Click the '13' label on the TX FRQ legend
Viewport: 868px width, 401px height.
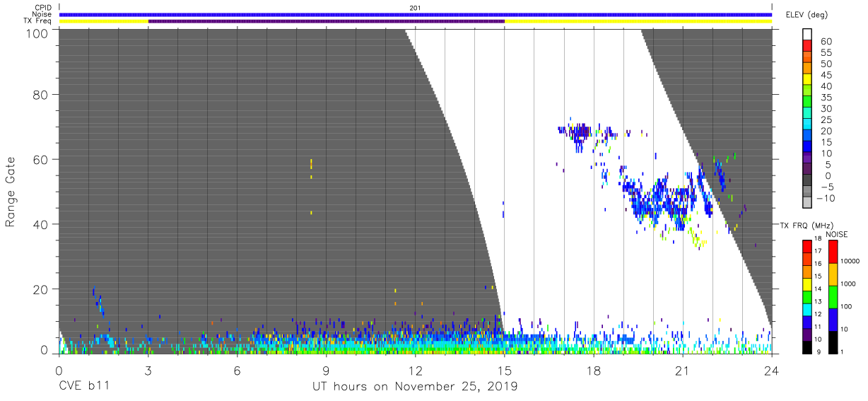click(819, 301)
